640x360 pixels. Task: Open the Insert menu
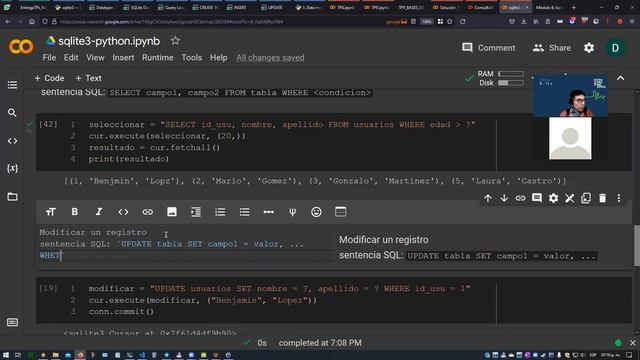123,58
